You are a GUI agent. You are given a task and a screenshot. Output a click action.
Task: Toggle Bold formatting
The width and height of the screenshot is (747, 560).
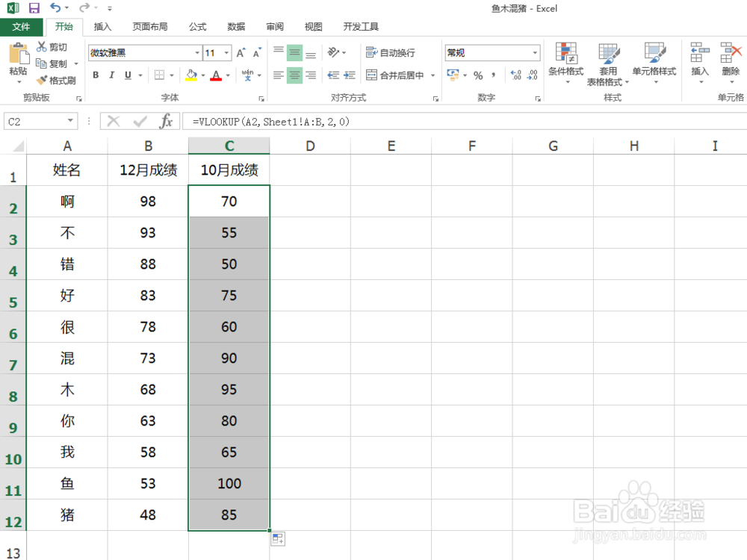pyautogui.click(x=96, y=75)
